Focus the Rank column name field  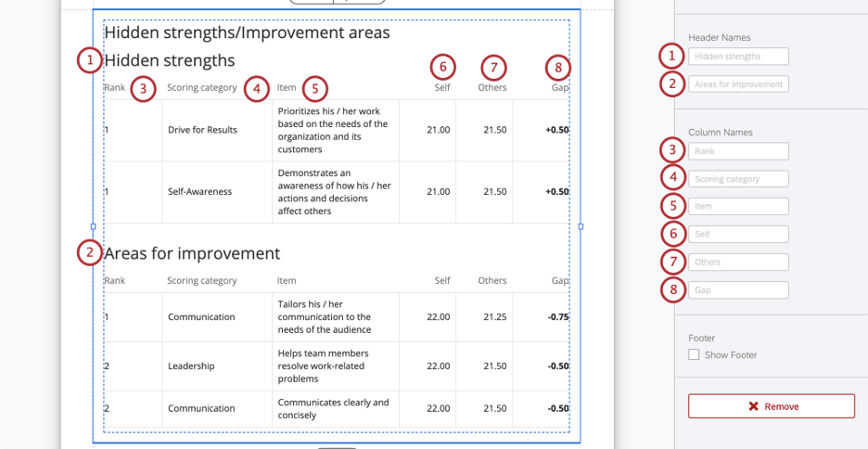tap(738, 151)
